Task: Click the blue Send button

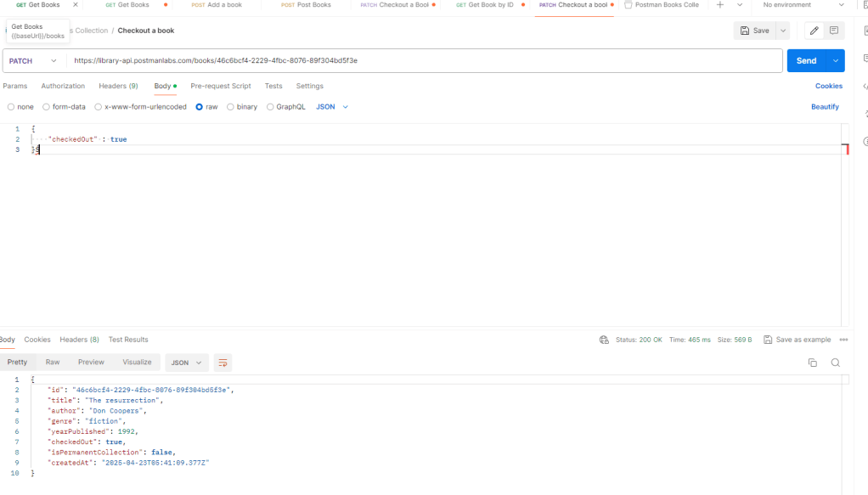Action: (806, 61)
